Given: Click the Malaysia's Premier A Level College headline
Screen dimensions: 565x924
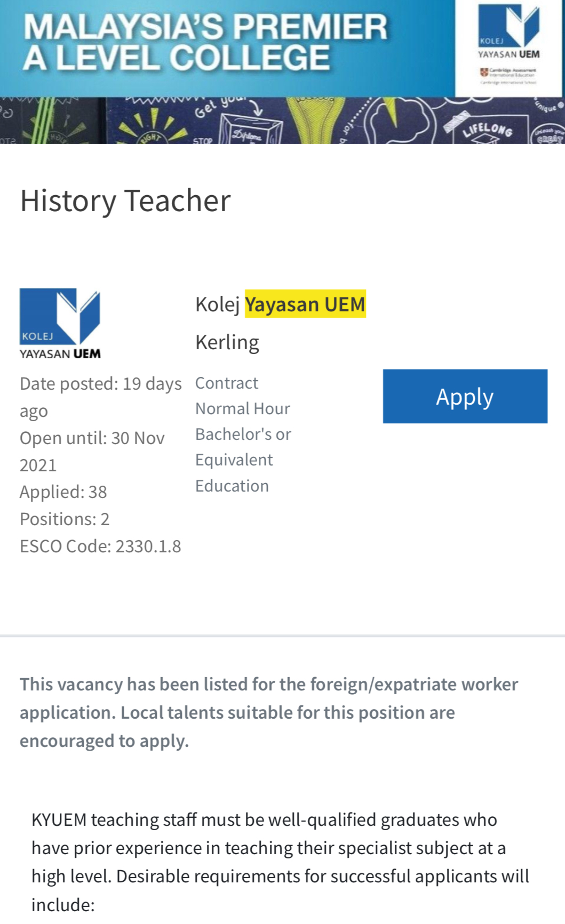Looking at the screenshot, I should tap(205, 42).
